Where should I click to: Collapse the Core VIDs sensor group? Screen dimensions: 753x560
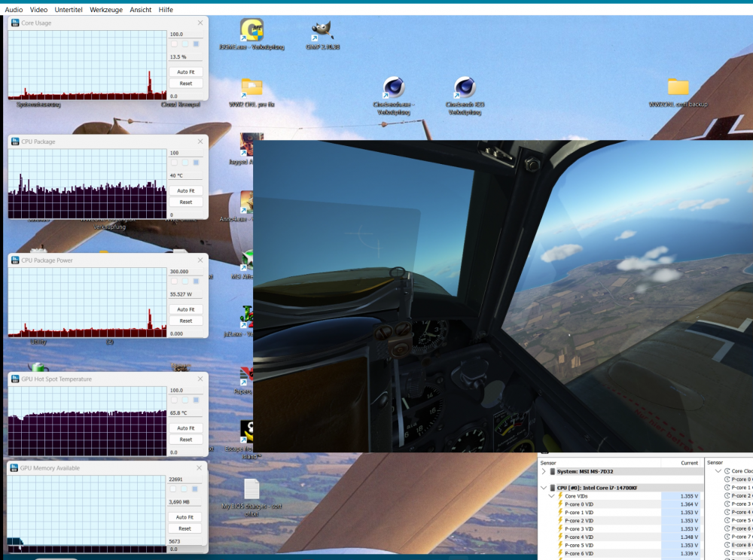pos(550,496)
